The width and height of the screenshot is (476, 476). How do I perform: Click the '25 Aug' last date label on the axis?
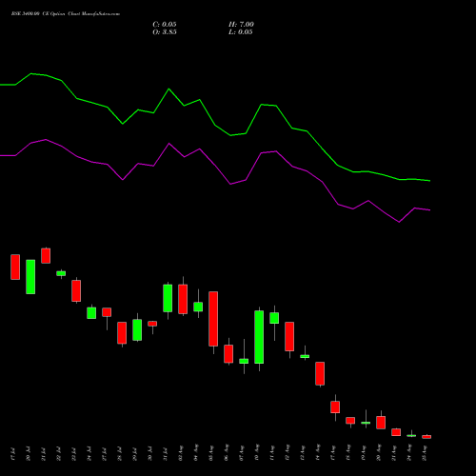pos(426,453)
